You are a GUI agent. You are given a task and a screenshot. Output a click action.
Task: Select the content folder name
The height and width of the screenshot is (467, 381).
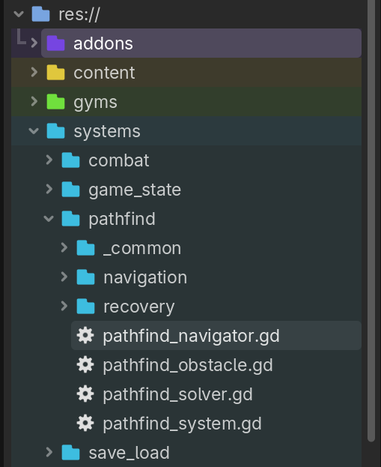[104, 73]
